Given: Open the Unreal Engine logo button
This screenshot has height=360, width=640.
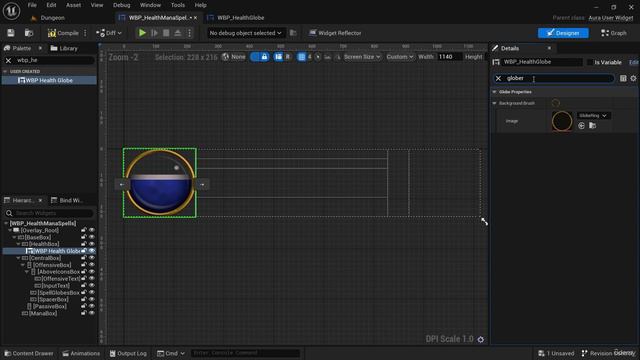Looking at the screenshot, I should tap(11, 11).
